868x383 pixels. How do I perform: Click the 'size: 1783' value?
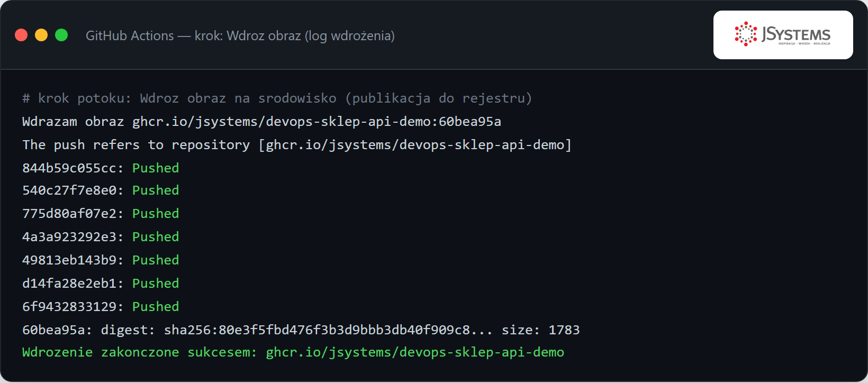click(x=540, y=330)
